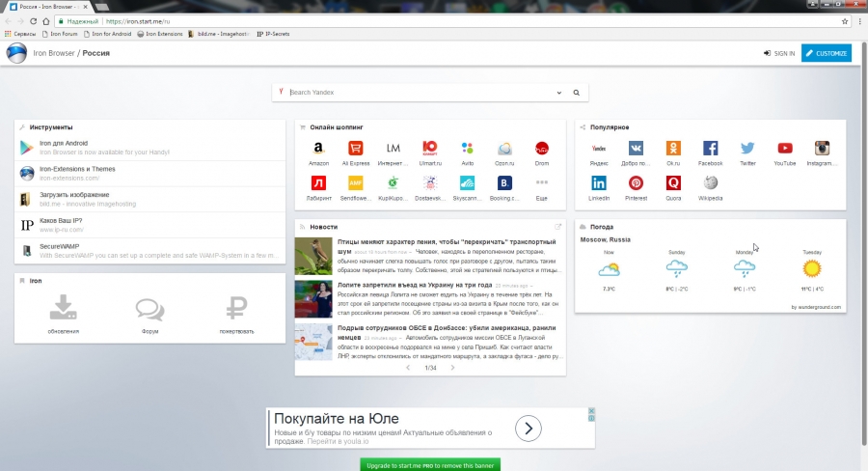Open the VK icon in Популярное

click(x=636, y=149)
